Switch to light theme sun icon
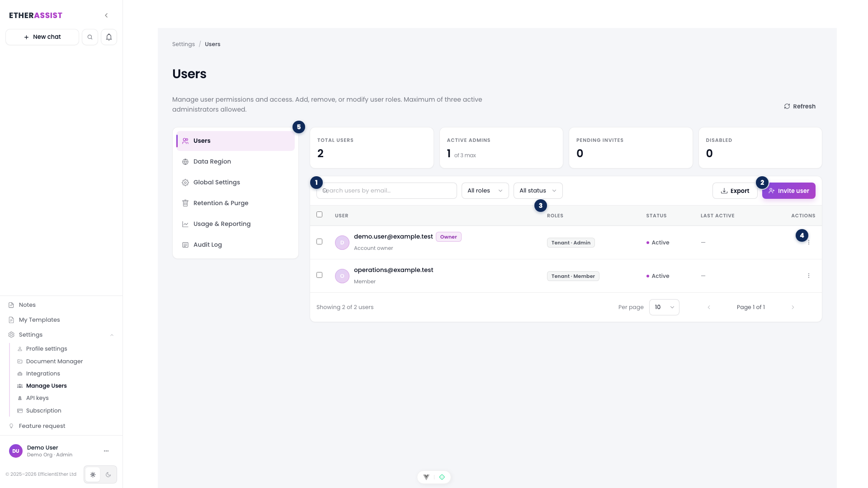This screenshot has width=868, height=488. 93,475
